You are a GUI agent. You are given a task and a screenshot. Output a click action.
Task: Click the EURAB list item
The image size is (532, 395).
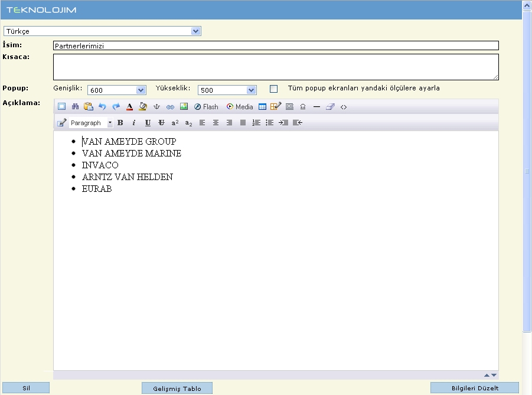[x=97, y=189]
